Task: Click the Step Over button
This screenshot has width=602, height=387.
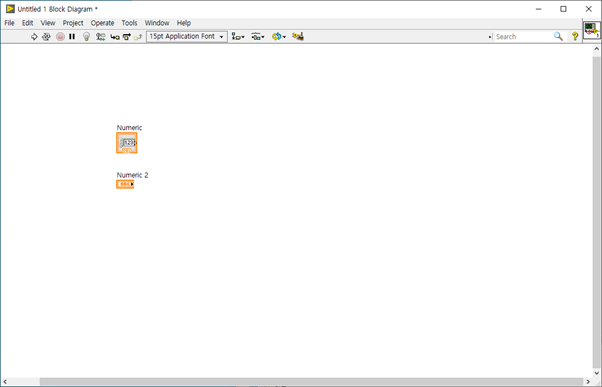Action: click(127, 37)
